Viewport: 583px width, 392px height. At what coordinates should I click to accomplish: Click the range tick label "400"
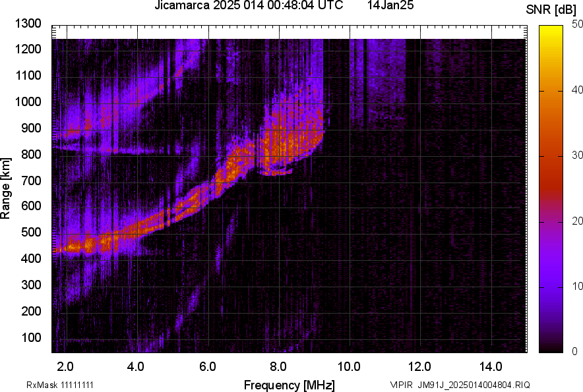[31, 258]
